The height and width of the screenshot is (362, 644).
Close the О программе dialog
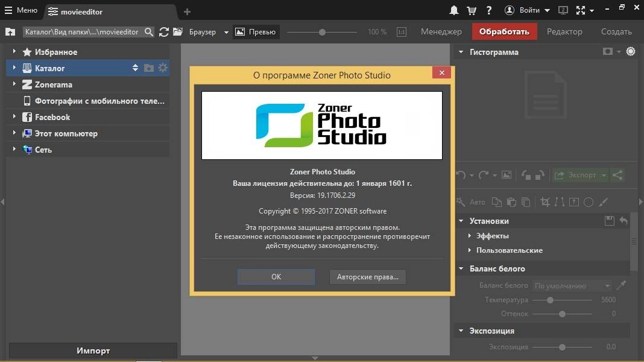[441, 73]
